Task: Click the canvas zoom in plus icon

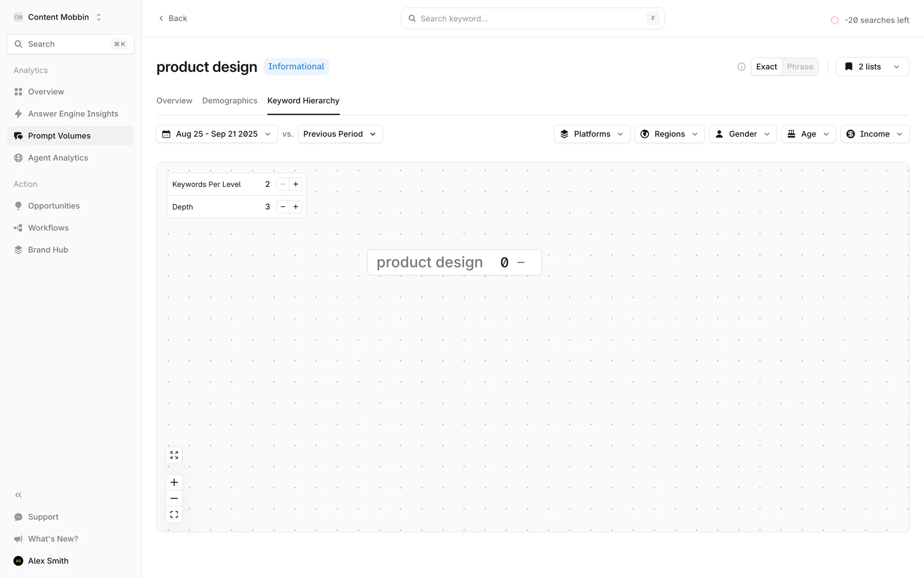Action: [x=174, y=482]
